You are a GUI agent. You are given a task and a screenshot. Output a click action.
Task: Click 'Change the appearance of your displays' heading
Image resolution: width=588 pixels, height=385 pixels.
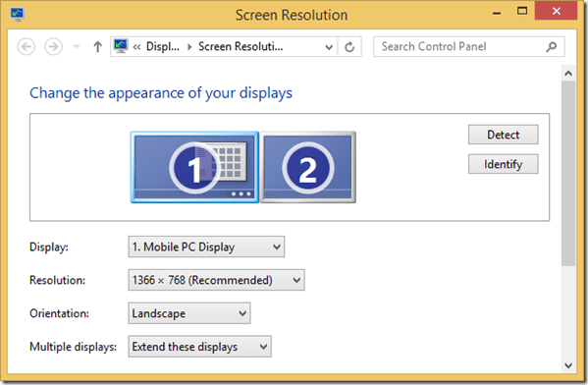[x=161, y=93]
